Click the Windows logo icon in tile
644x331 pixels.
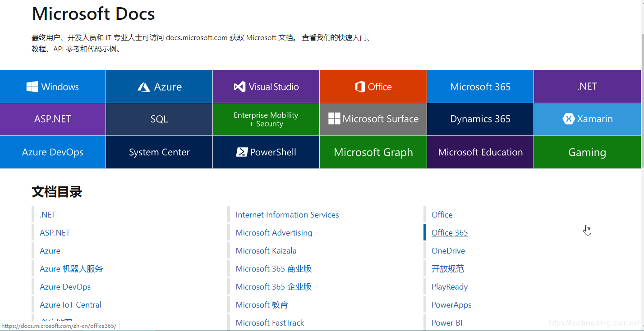tap(32, 87)
